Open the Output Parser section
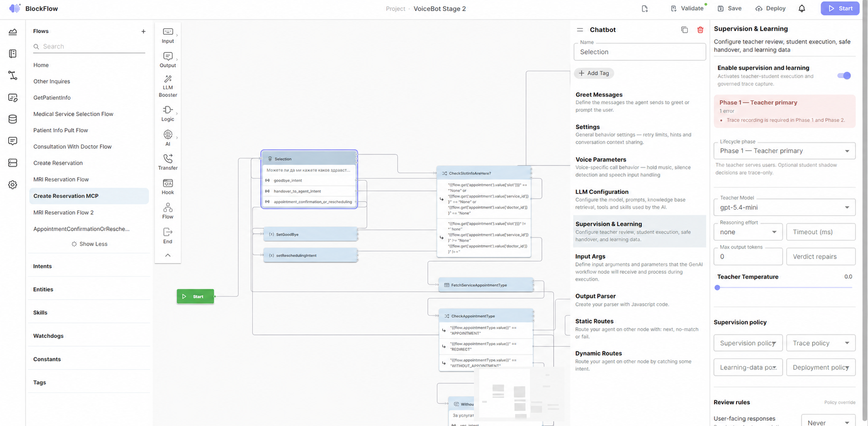This screenshot has height=426, width=868. 639,300
